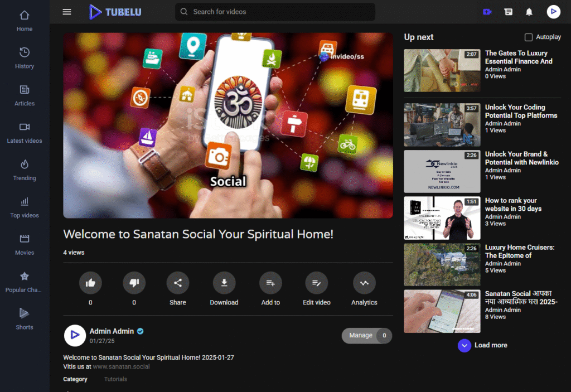Dislike the video with thumbs down

(134, 283)
